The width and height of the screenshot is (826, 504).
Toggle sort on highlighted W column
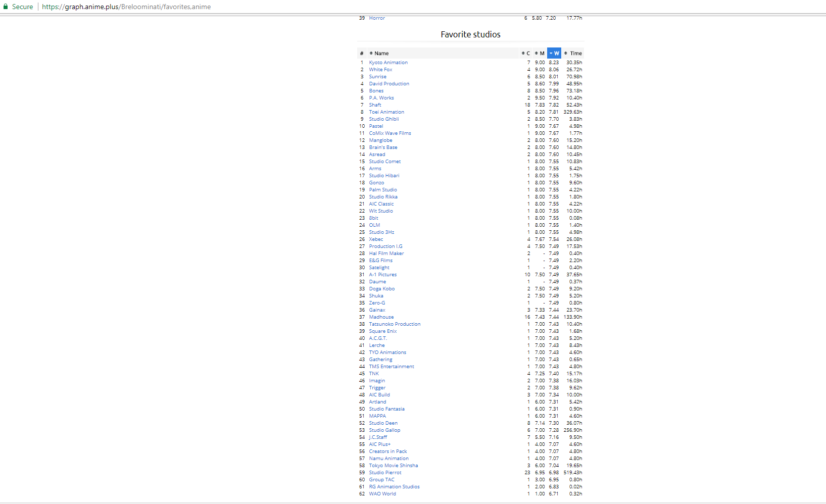[554, 53]
